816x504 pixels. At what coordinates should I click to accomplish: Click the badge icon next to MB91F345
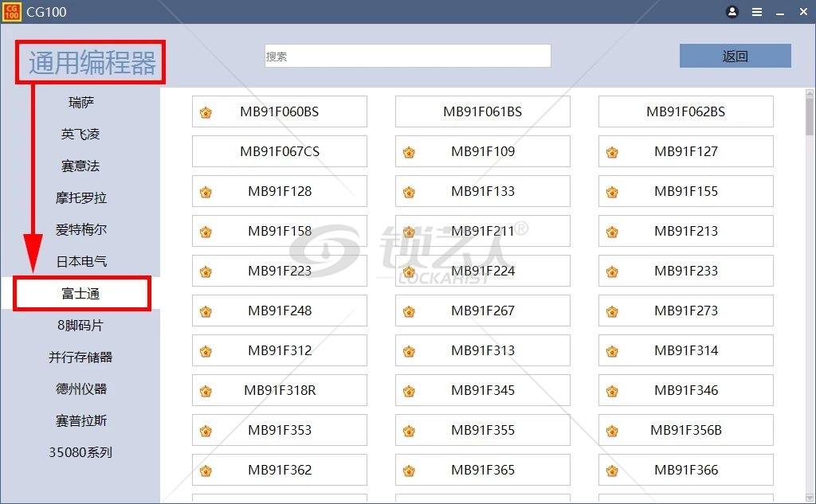409,391
